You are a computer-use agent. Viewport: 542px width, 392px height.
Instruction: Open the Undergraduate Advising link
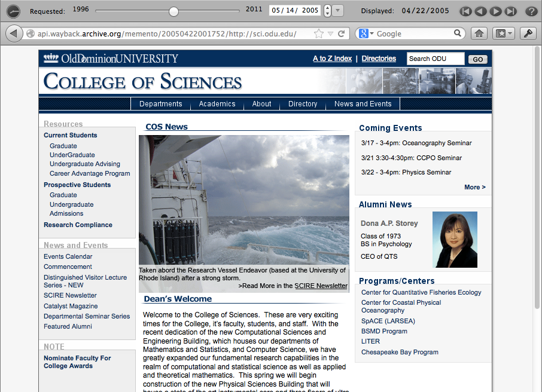(85, 164)
